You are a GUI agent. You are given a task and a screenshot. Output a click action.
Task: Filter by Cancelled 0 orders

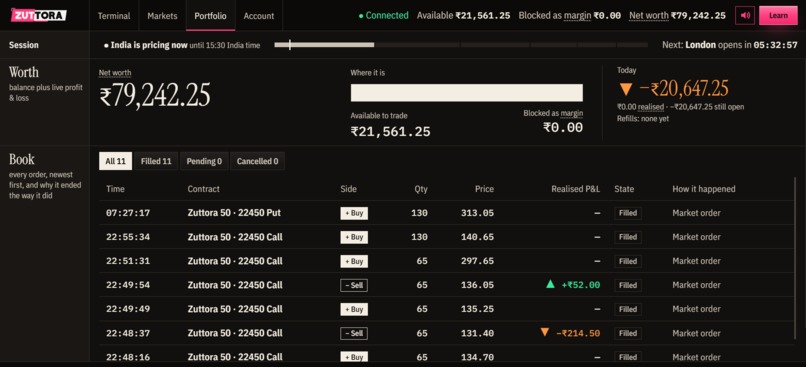point(258,161)
